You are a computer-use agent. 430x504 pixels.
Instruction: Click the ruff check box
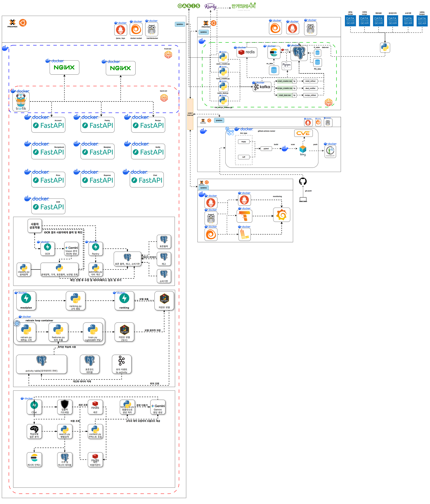244,157
